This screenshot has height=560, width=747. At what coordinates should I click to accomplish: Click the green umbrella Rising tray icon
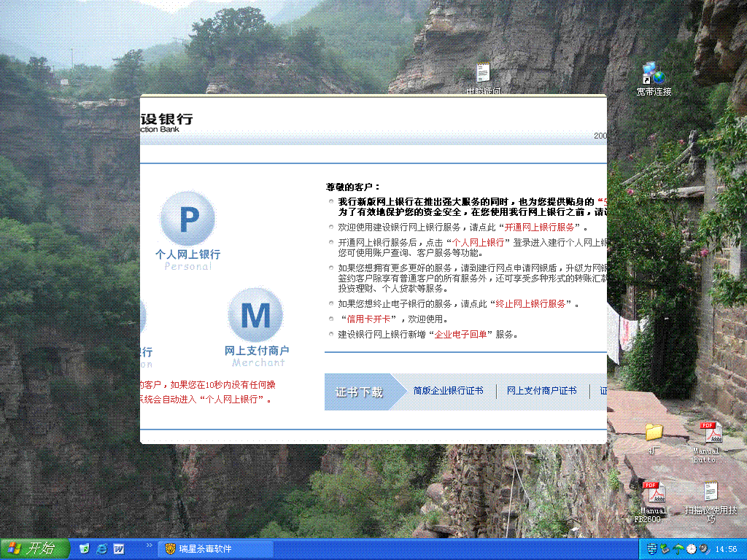tap(678, 549)
